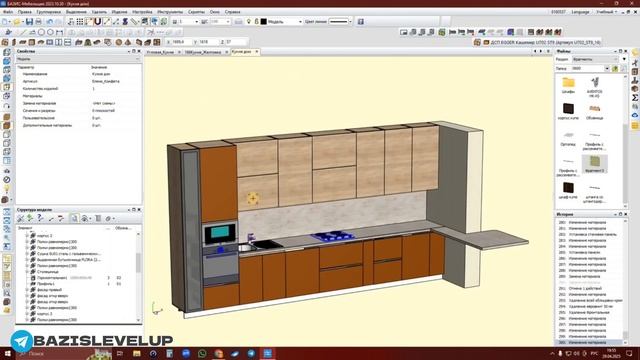Click the last highlighted history entry

[588, 342]
